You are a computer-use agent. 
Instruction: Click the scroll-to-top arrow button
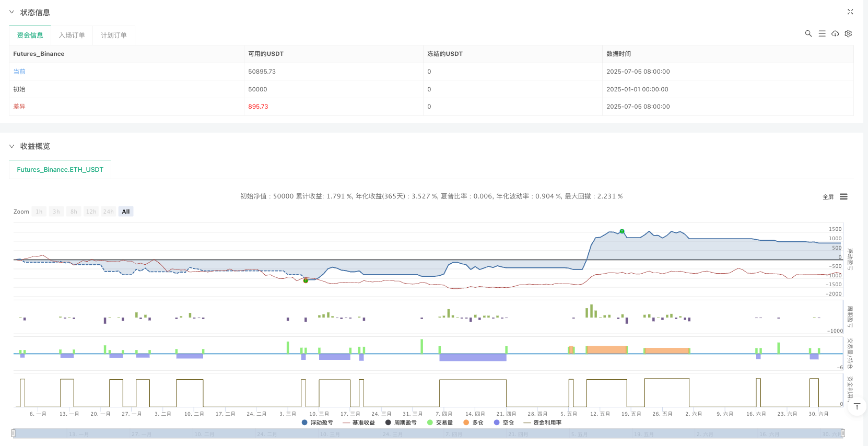(857, 406)
